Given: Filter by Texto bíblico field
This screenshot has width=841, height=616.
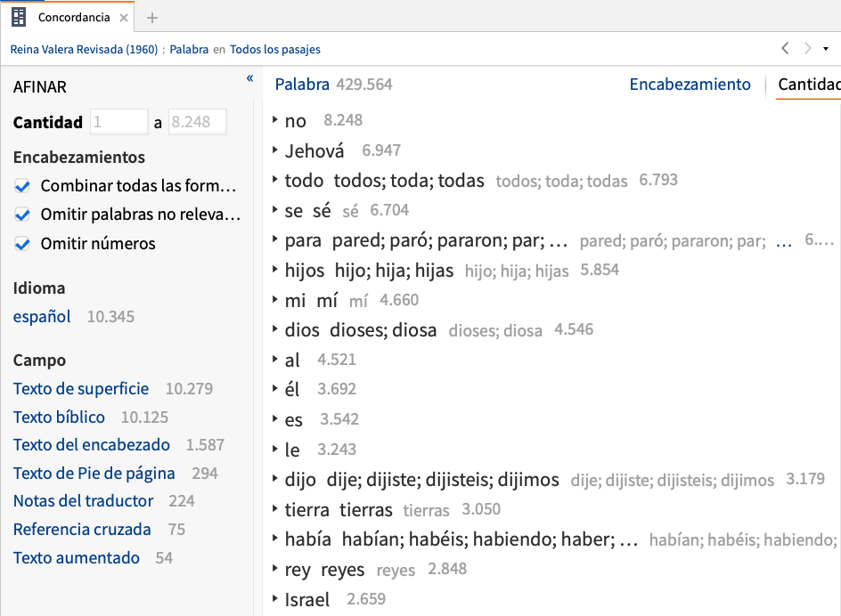Looking at the screenshot, I should pyautogui.click(x=59, y=417).
